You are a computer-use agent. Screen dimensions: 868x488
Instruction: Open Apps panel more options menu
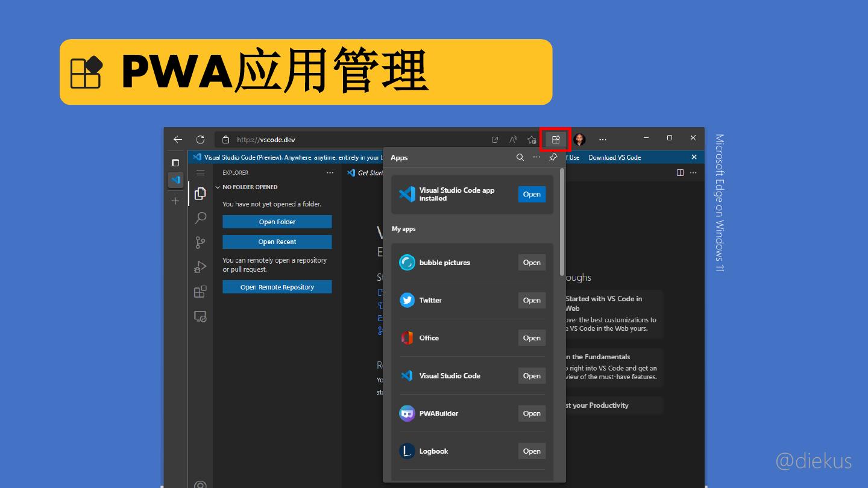(536, 157)
